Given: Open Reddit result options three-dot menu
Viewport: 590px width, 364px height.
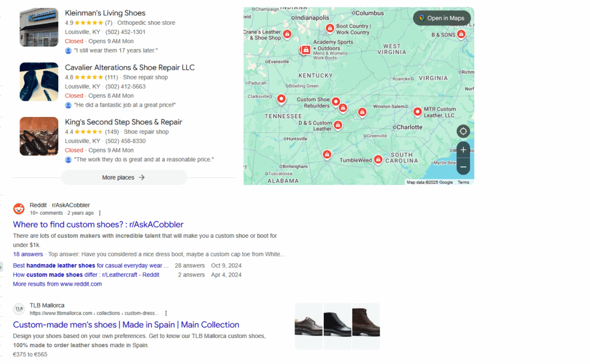Looking at the screenshot, I should [100, 213].
